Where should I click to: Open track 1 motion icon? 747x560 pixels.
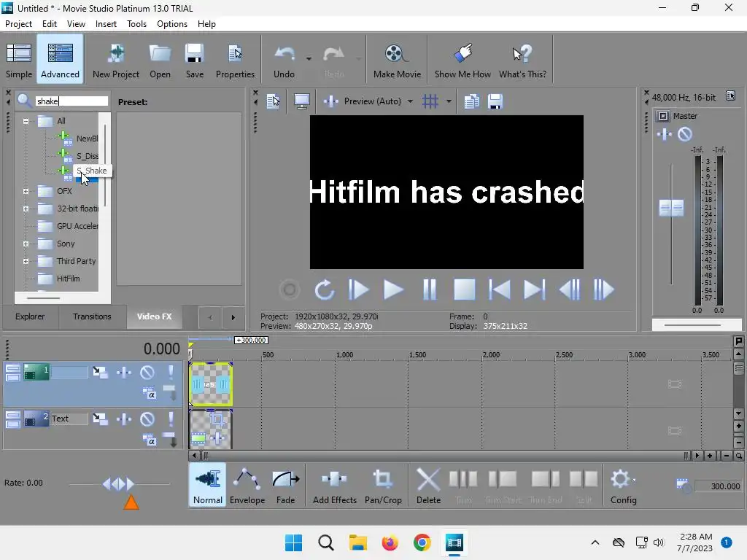(x=100, y=372)
